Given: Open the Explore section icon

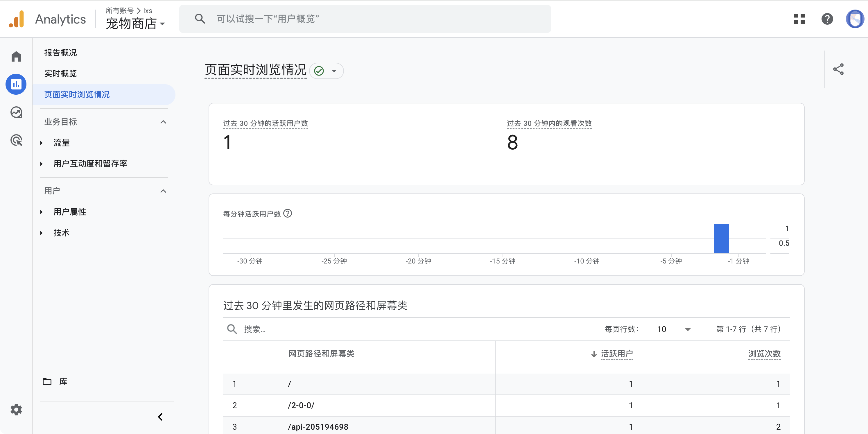Looking at the screenshot, I should click(x=16, y=112).
